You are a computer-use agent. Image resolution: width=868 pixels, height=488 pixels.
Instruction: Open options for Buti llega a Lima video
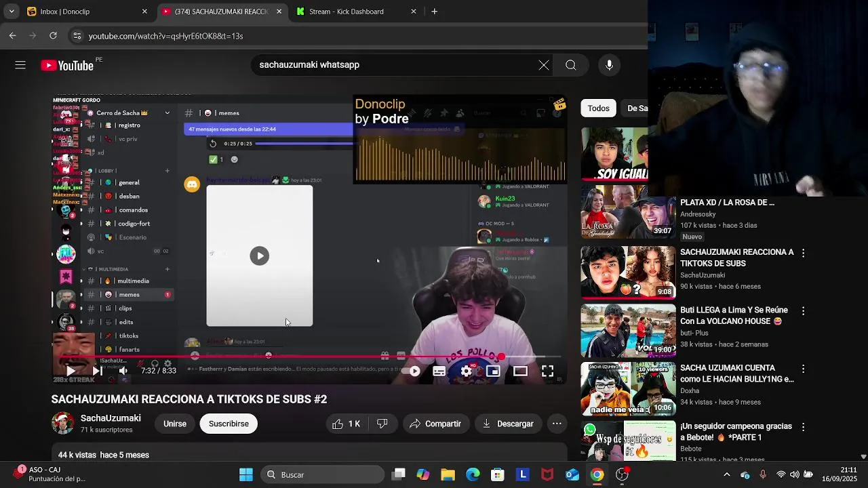click(803, 311)
